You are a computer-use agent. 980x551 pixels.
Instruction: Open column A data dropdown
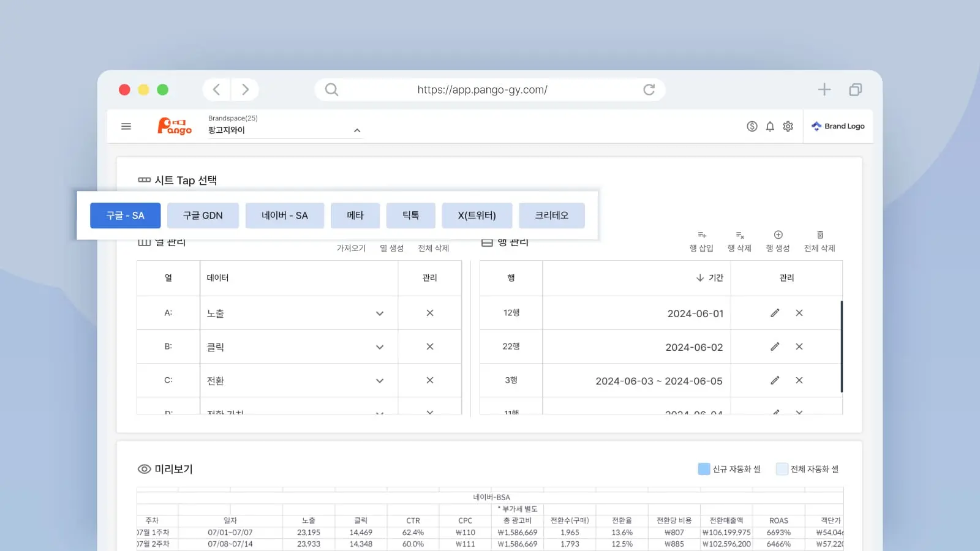pos(379,313)
